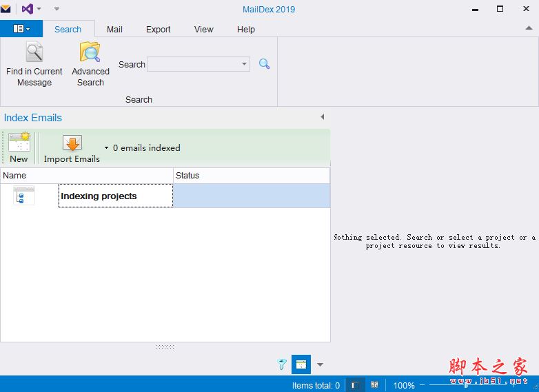
Task: Click the Indexing projects tree icon
Action: click(23, 196)
